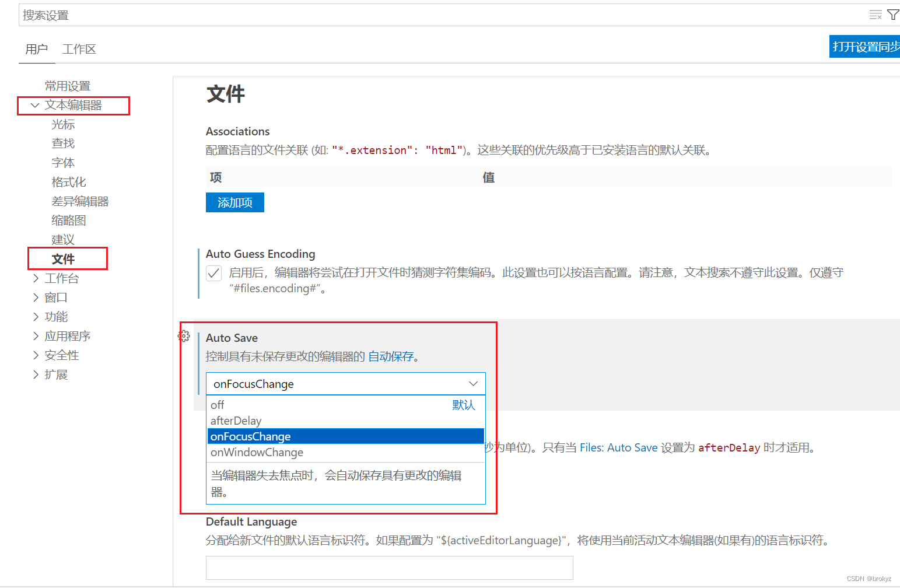Select 差异编辑器 in settings tree
The height and width of the screenshot is (588, 900).
80,201
